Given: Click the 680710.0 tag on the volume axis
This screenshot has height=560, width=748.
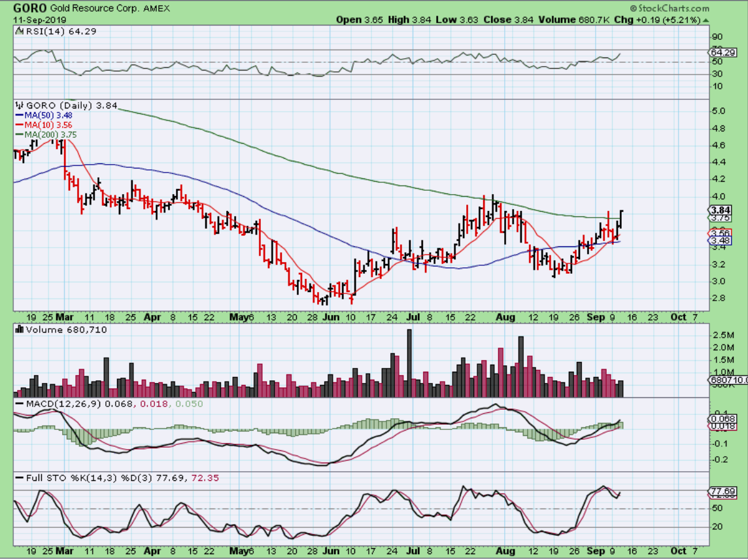Looking at the screenshot, I should 728,380.
